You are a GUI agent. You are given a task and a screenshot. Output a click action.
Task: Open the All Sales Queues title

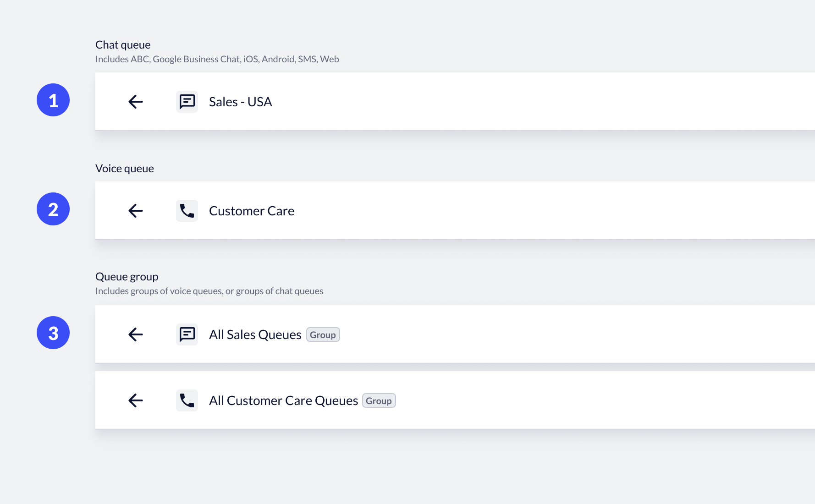pyautogui.click(x=255, y=334)
